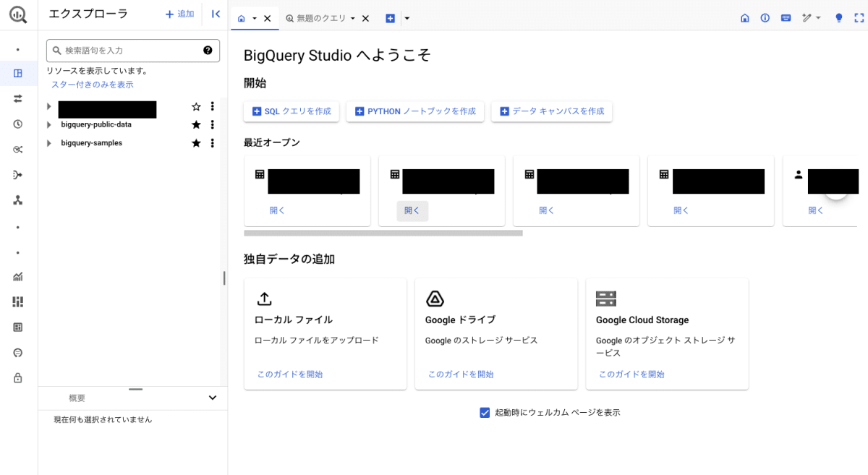Select the bigquery-samples project name
The width and height of the screenshot is (868, 475).
tap(92, 143)
